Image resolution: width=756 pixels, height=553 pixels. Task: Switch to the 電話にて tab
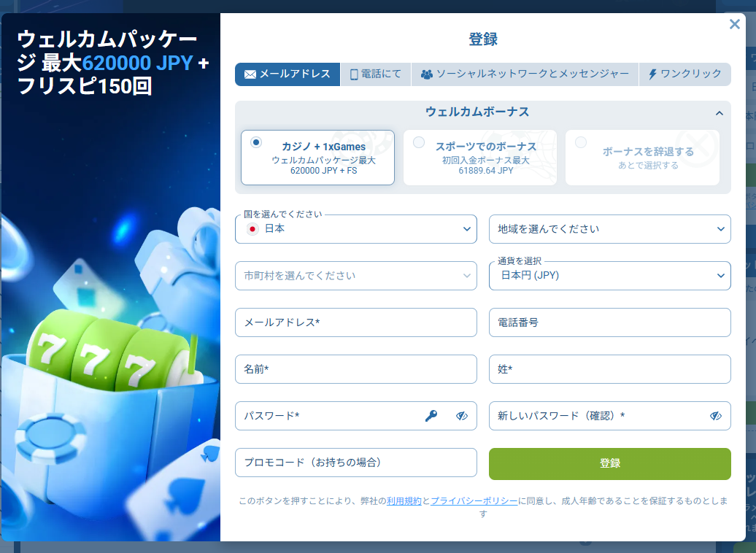pos(376,74)
